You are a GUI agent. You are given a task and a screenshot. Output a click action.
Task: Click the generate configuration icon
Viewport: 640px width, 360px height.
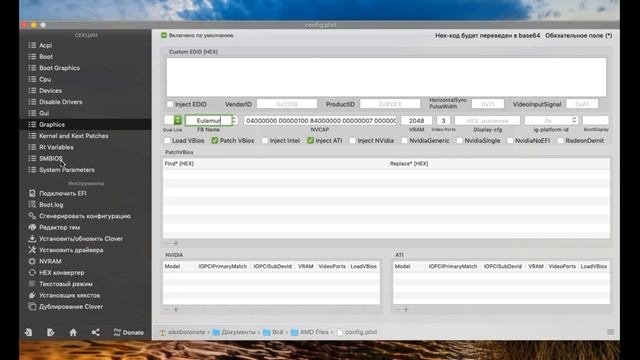point(32,216)
